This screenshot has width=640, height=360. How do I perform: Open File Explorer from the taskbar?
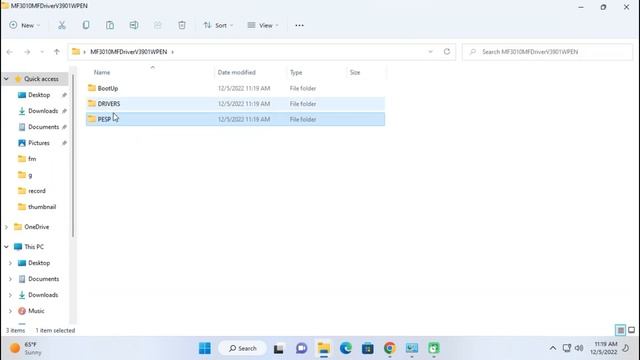[324, 348]
